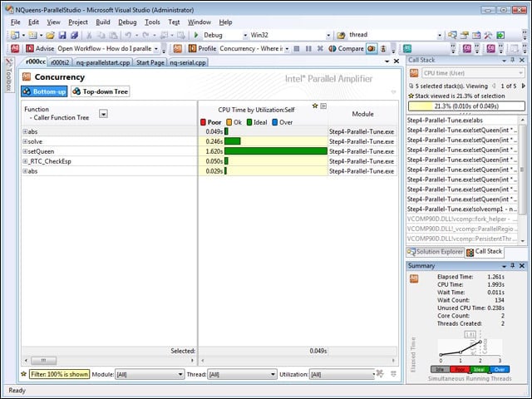Viewport: 532px width, 399px height.
Task: Click the wrench and hammer Toolbox icon
Action: 488,35
